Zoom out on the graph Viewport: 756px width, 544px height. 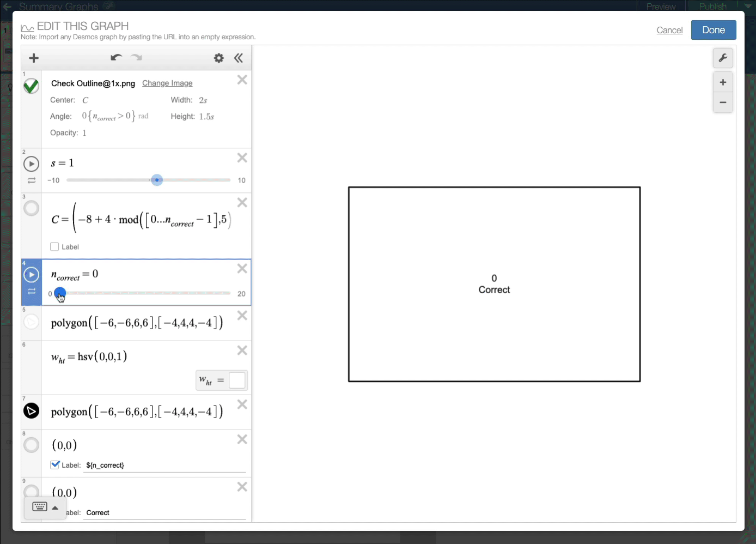point(723,102)
